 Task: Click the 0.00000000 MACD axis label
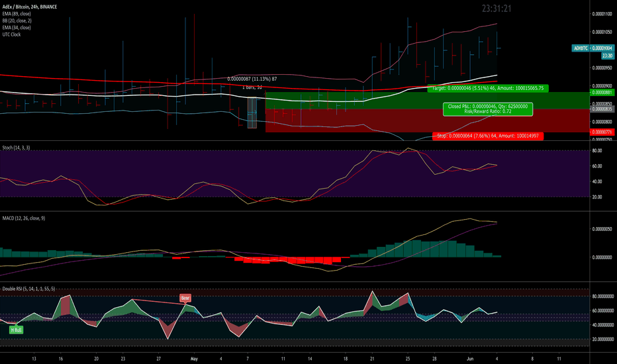pyautogui.click(x=602, y=257)
